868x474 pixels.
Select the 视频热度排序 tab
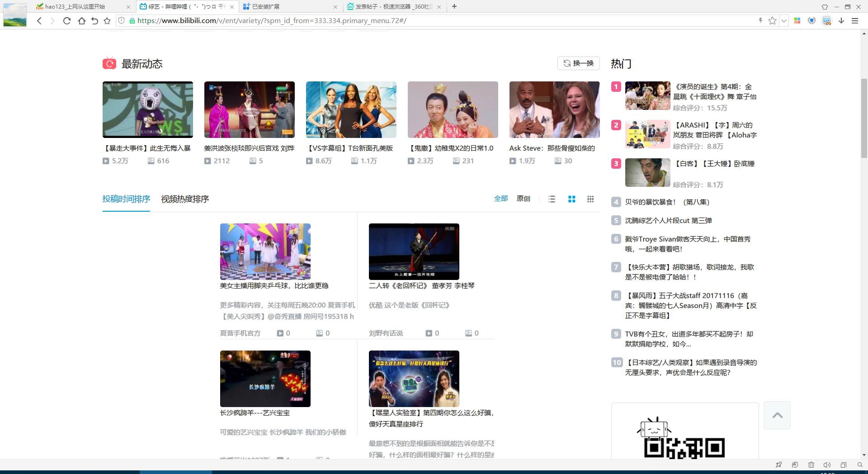[185, 199]
